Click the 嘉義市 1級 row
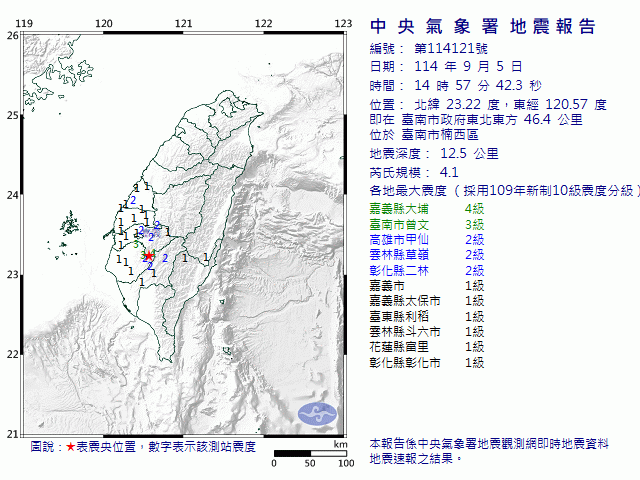The width and height of the screenshot is (640, 480). click(x=427, y=286)
